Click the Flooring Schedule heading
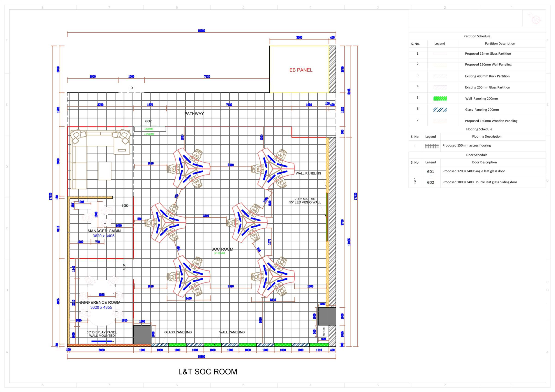 [479, 129]
